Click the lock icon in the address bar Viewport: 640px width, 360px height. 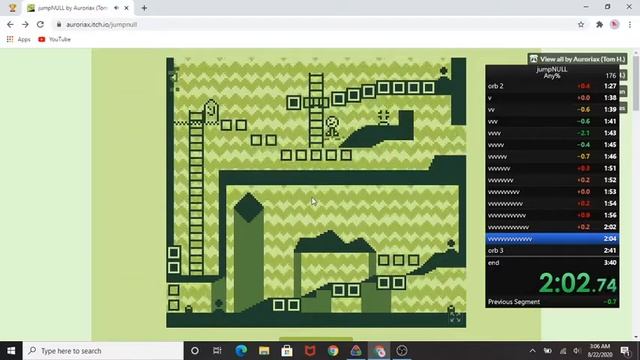(59, 24)
